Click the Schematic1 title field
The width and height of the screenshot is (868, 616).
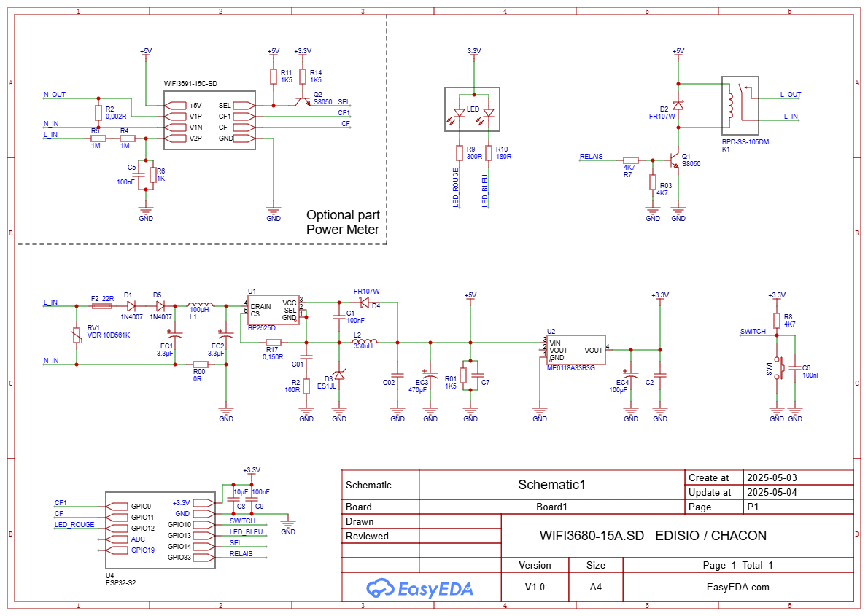tap(551, 485)
